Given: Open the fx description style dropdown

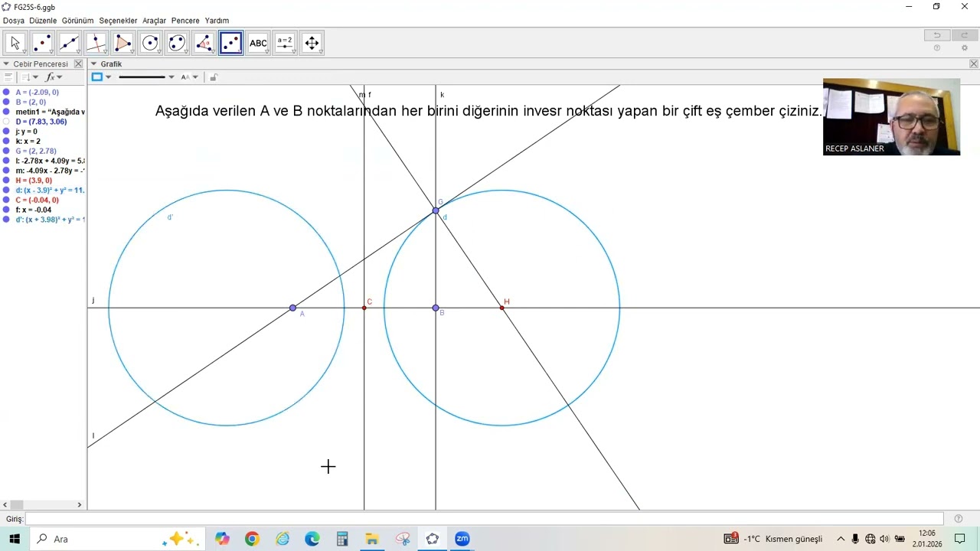Looking at the screenshot, I should click(x=54, y=77).
